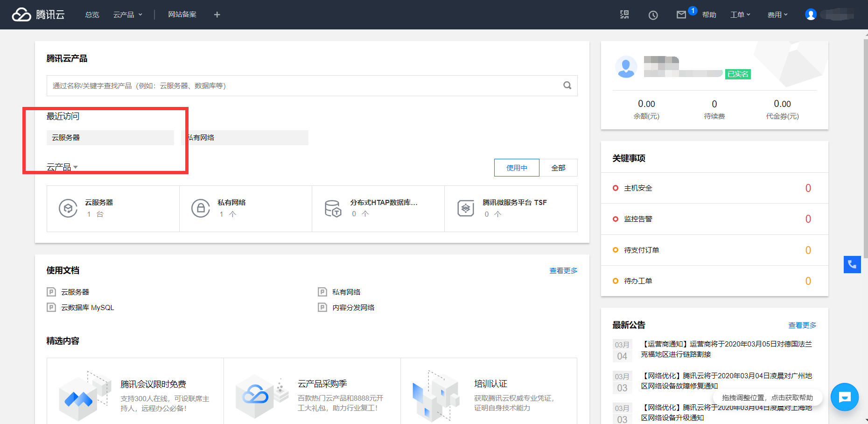The image size is (868, 424).
Task: Click the account avatar in top bar
Action: (x=811, y=14)
